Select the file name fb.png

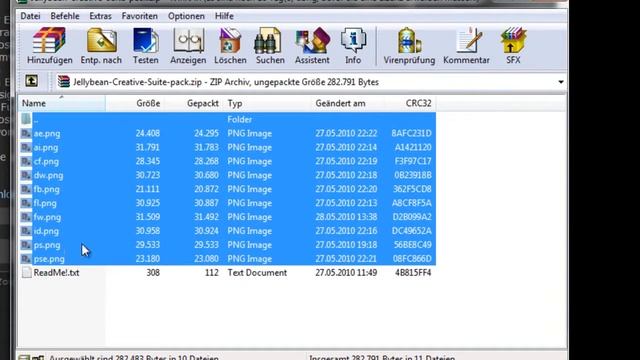(x=47, y=189)
